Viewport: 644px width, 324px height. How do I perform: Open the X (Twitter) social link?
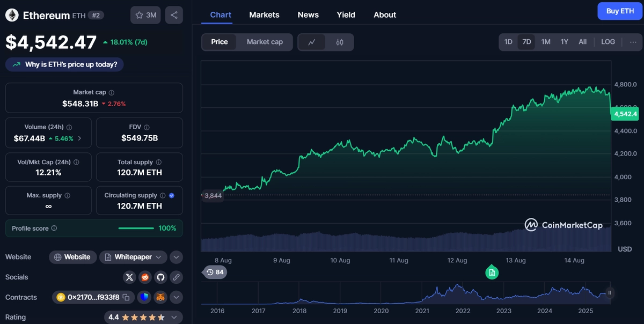(129, 277)
